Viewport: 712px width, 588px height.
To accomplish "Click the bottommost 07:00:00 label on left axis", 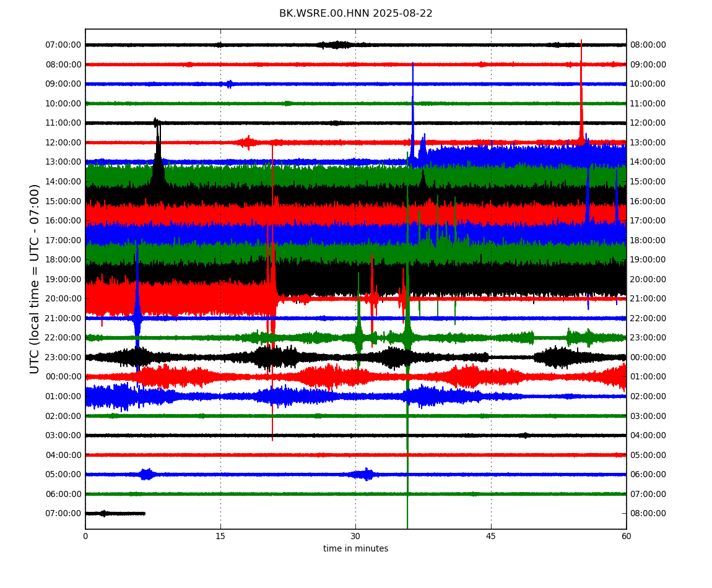I will pyautogui.click(x=63, y=514).
